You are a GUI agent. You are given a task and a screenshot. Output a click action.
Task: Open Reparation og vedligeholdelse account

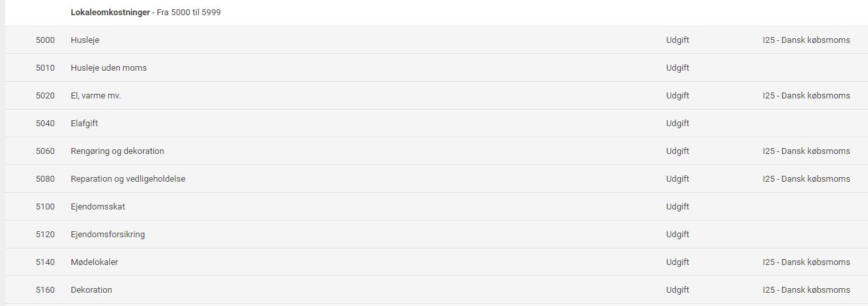[128, 179]
